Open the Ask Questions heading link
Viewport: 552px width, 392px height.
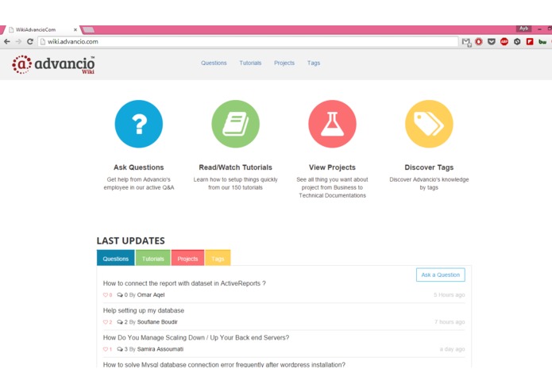point(139,167)
